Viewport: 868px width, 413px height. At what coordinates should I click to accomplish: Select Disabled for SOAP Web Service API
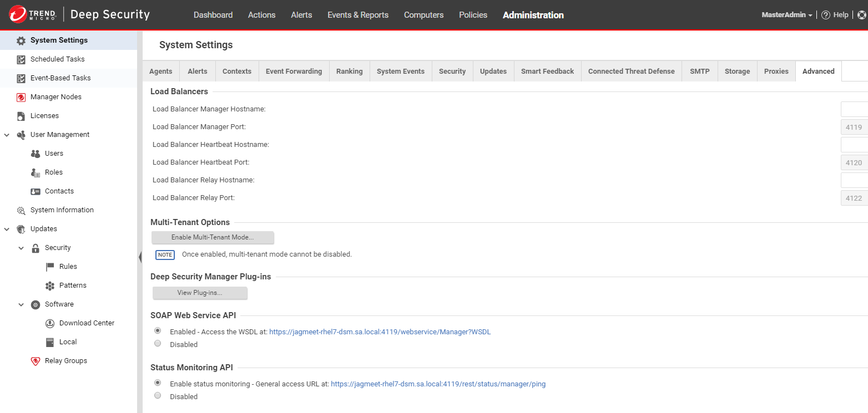[x=158, y=344]
